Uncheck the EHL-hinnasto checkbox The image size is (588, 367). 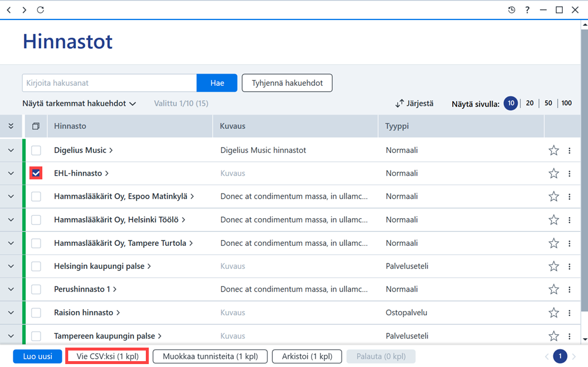click(x=36, y=174)
